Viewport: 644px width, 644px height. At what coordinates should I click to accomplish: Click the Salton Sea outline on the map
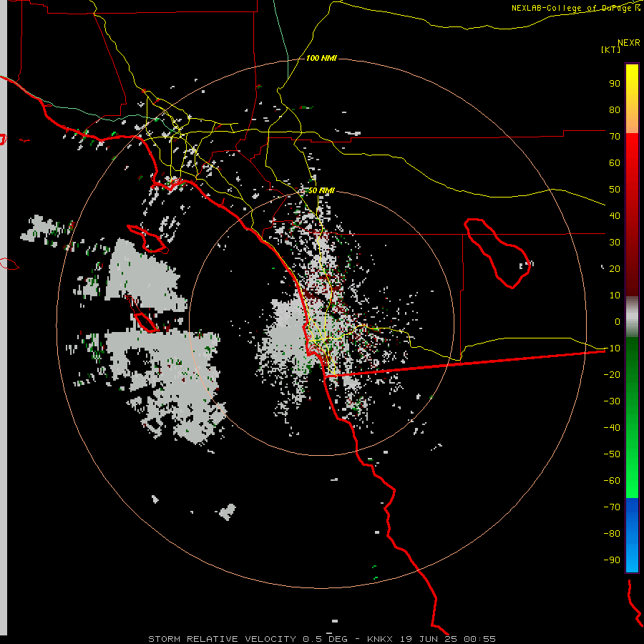point(497,253)
